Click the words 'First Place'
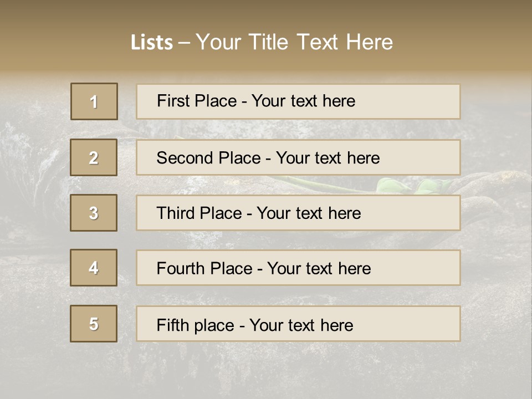This screenshot has height=399, width=532. [x=196, y=101]
